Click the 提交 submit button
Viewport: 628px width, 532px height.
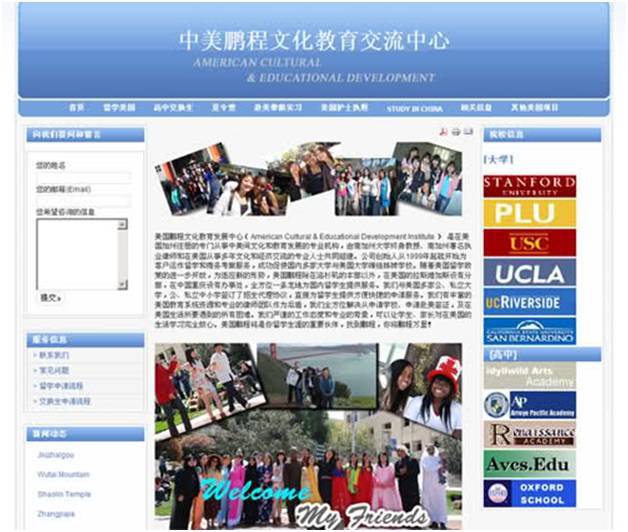tap(50, 298)
